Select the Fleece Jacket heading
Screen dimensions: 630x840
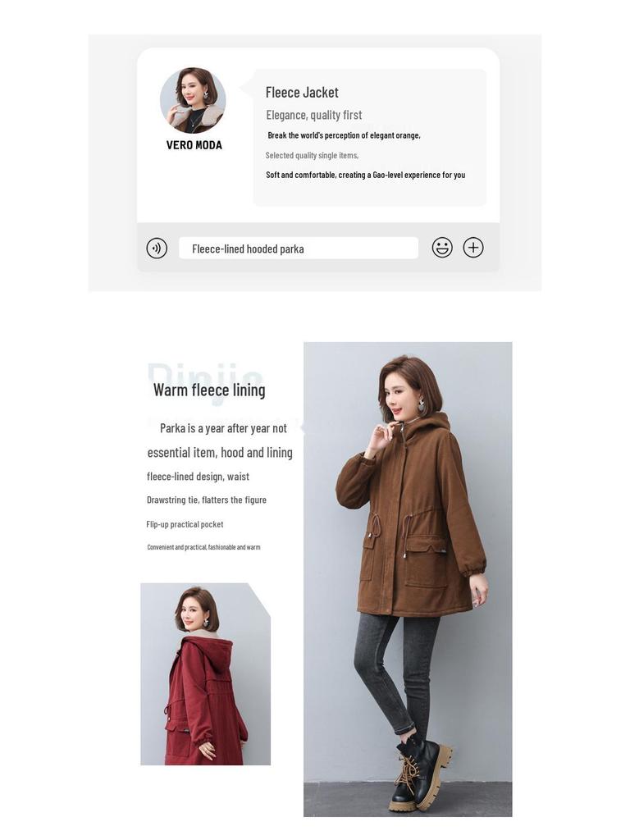click(x=302, y=93)
